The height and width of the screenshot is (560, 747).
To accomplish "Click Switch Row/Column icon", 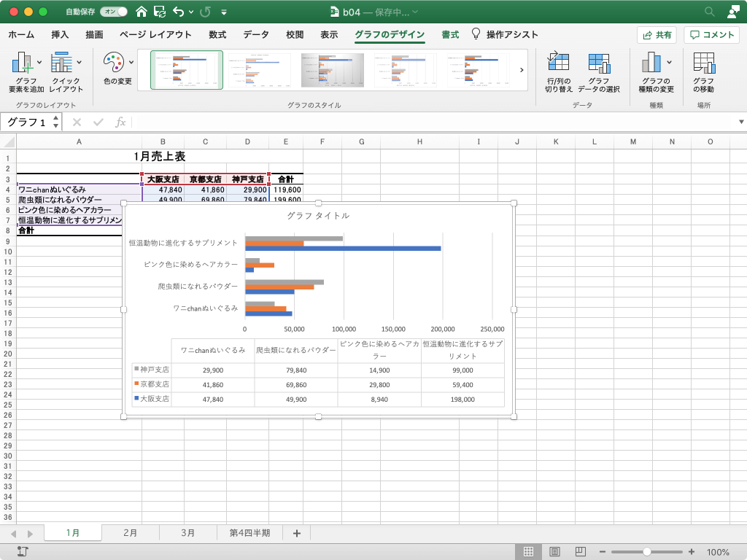I will [558, 63].
